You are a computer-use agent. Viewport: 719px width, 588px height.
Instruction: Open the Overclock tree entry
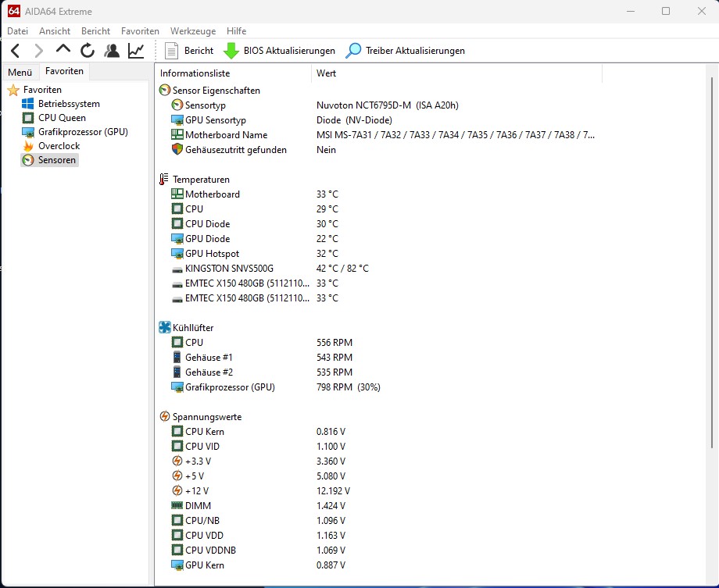click(x=59, y=146)
